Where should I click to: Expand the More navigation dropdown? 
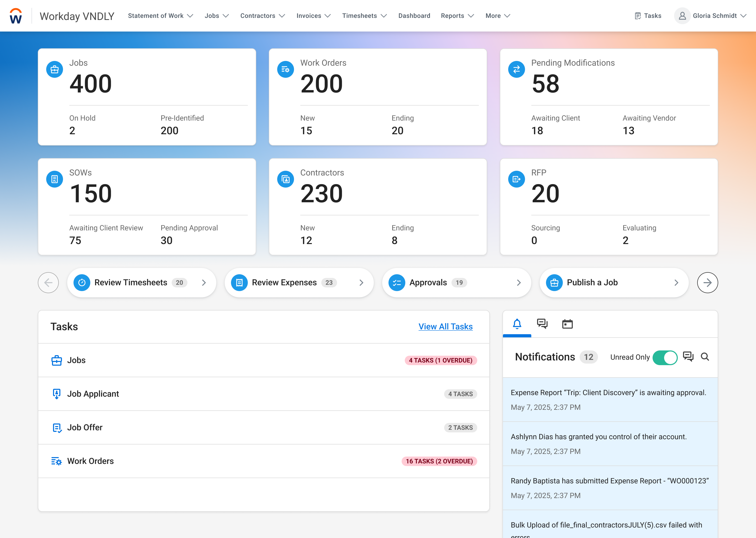(x=497, y=15)
